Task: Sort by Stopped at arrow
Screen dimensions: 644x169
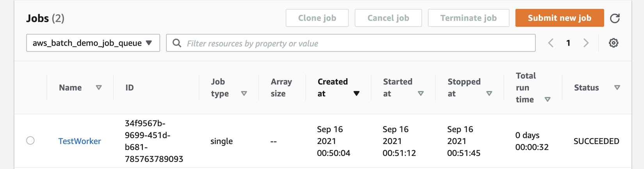Action: point(489,94)
